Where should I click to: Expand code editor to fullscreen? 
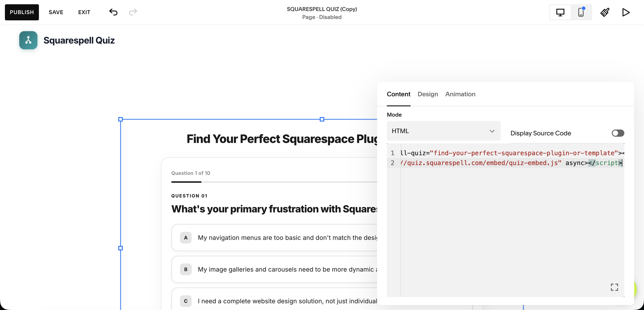click(x=614, y=287)
